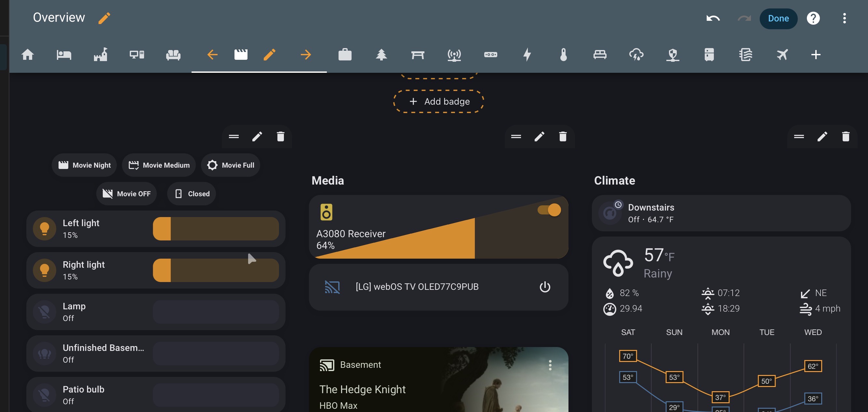Edit the Climate section with pencil icon
Image resolution: width=868 pixels, height=412 pixels.
pyautogui.click(x=822, y=137)
